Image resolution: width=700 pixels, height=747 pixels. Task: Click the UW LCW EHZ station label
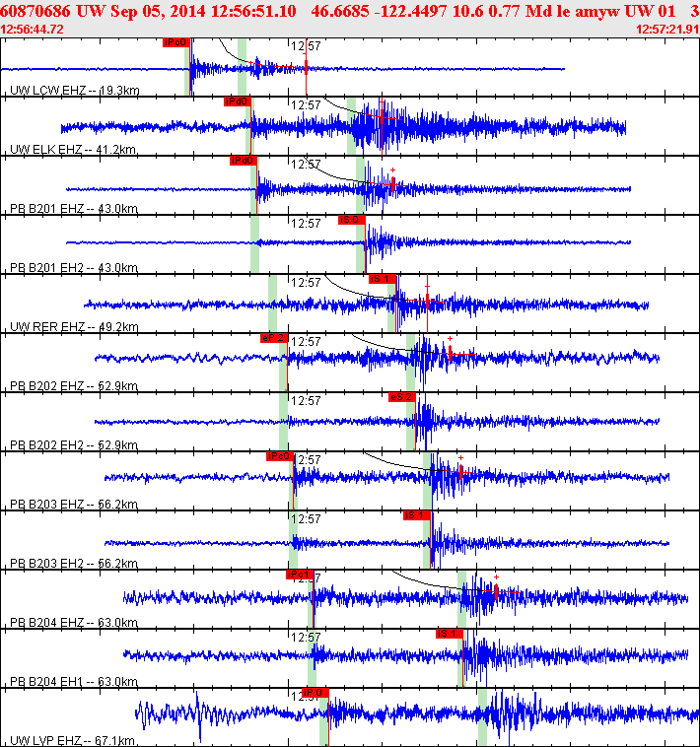75,91
